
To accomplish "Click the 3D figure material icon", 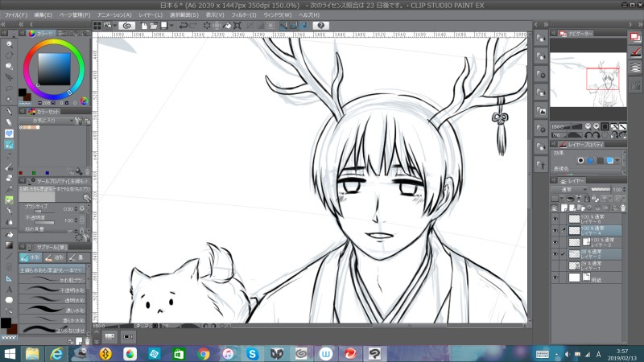I will [541, 166].
